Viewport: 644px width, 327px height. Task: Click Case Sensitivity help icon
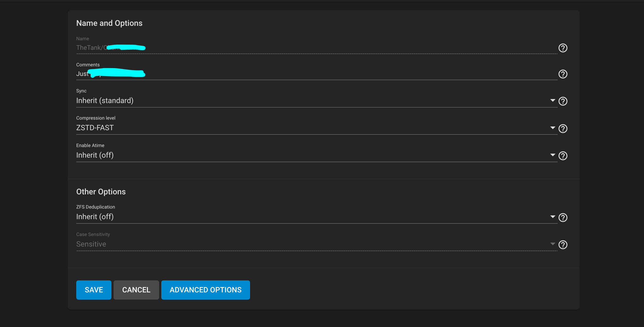point(563,245)
